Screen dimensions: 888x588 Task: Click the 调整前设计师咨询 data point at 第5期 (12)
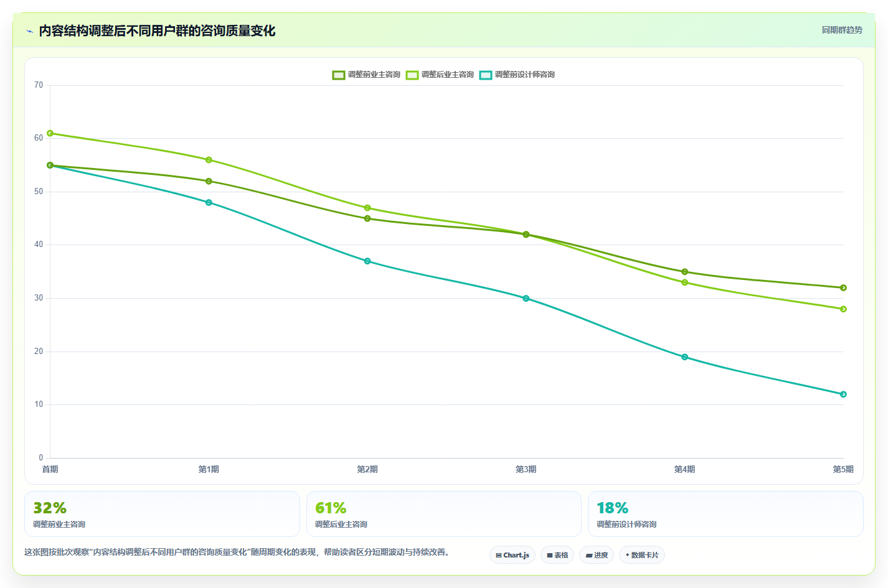[x=843, y=394]
